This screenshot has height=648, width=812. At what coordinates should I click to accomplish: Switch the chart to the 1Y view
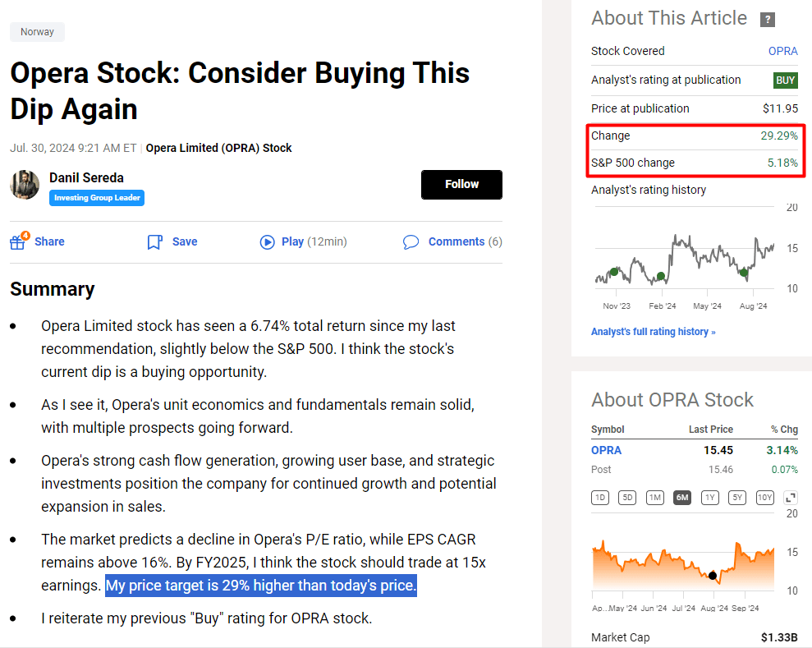point(709,497)
